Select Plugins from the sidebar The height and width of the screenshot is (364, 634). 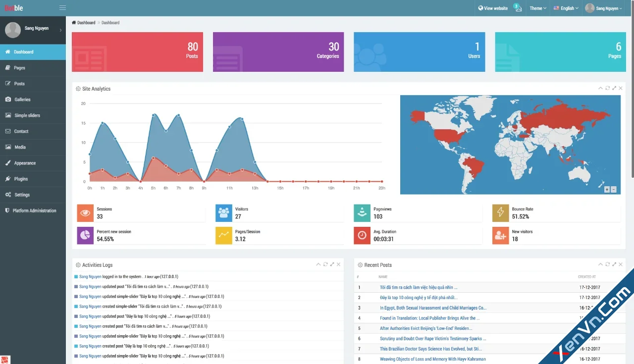(21, 179)
